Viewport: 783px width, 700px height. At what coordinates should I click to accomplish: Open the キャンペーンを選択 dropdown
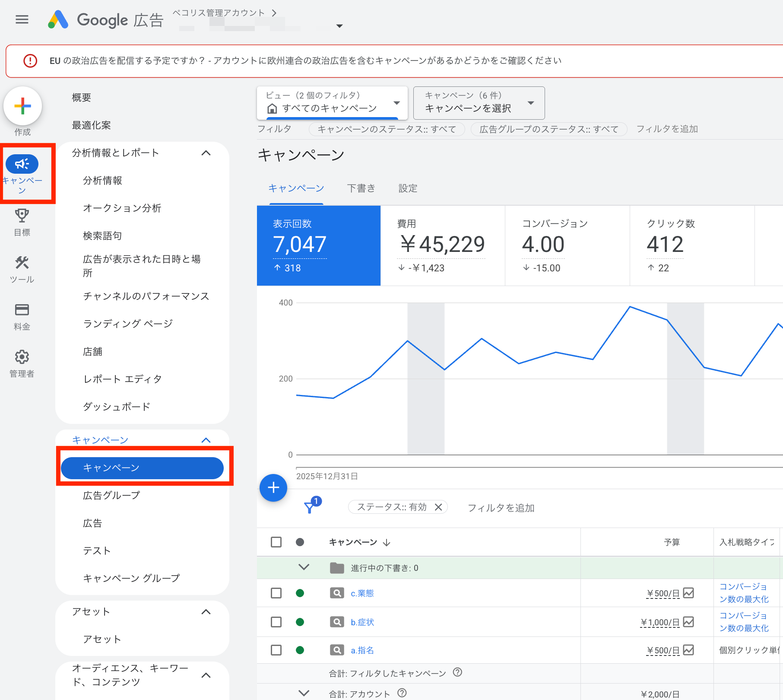click(479, 103)
